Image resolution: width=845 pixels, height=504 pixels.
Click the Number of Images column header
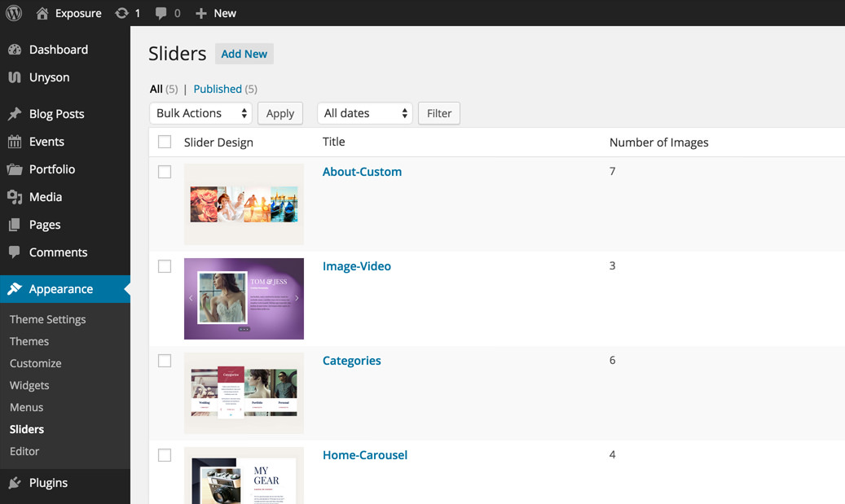(x=658, y=142)
